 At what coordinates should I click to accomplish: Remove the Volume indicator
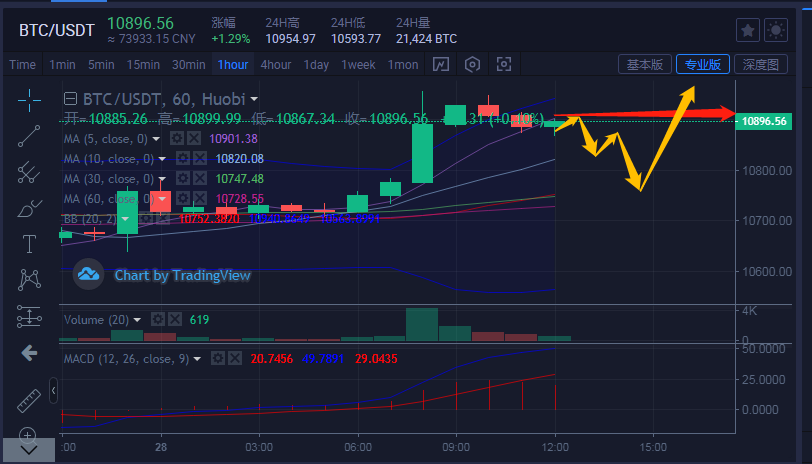pos(175,319)
